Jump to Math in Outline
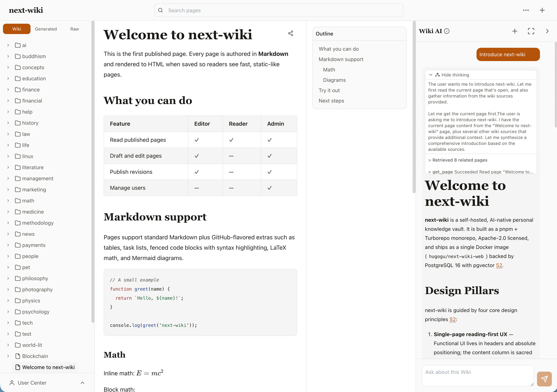This screenshot has height=392, width=557. click(329, 70)
